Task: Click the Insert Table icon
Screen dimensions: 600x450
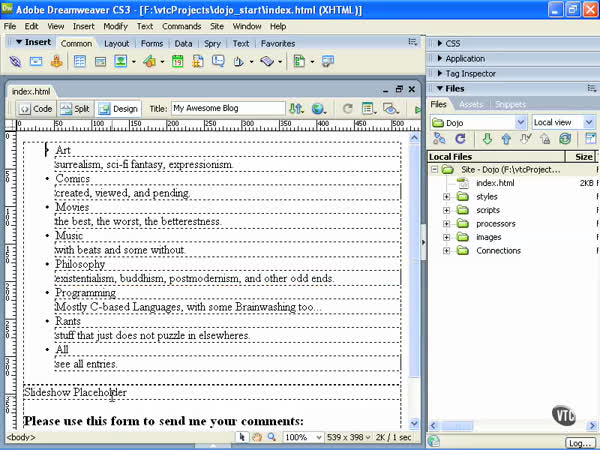Action: pos(79,62)
